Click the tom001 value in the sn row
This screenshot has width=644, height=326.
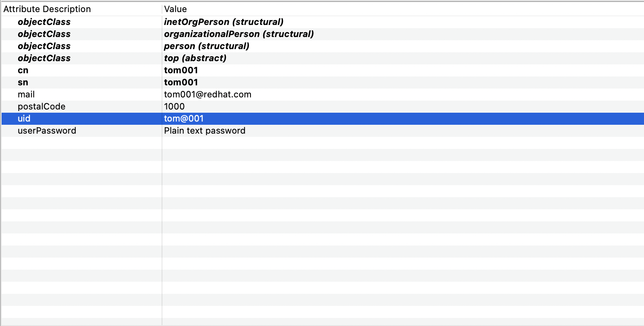point(181,83)
